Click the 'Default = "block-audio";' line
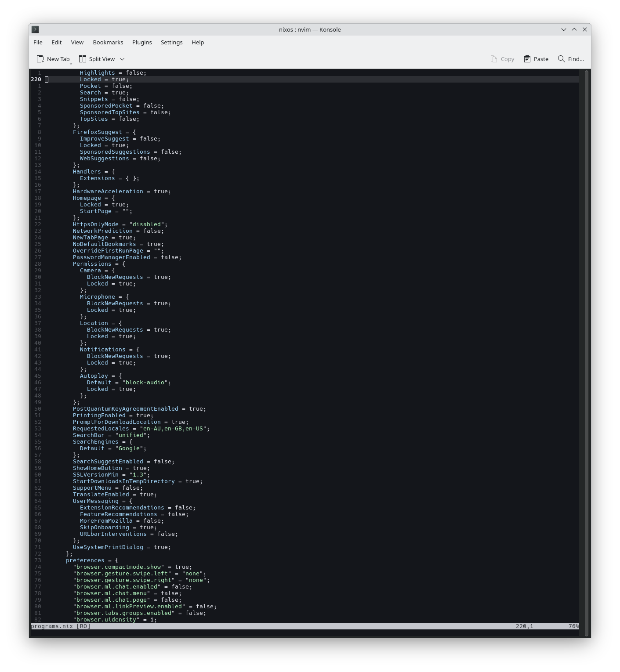The width and height of the screenshot is (620, 672). [129, 383]
